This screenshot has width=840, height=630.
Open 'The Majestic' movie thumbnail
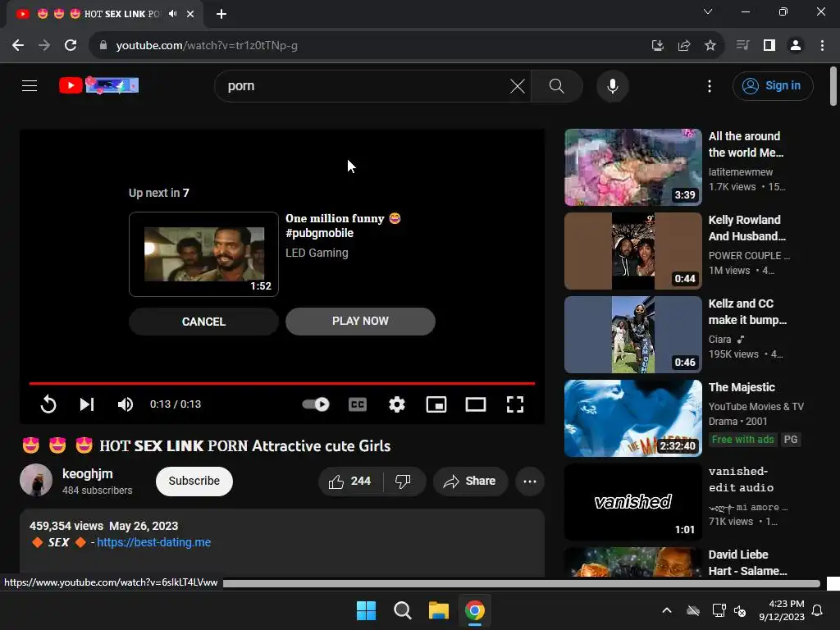click(632, 418)
